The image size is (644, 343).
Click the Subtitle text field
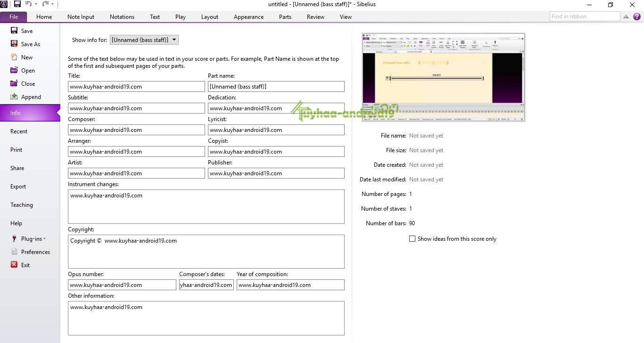click(x=136, y=108)
